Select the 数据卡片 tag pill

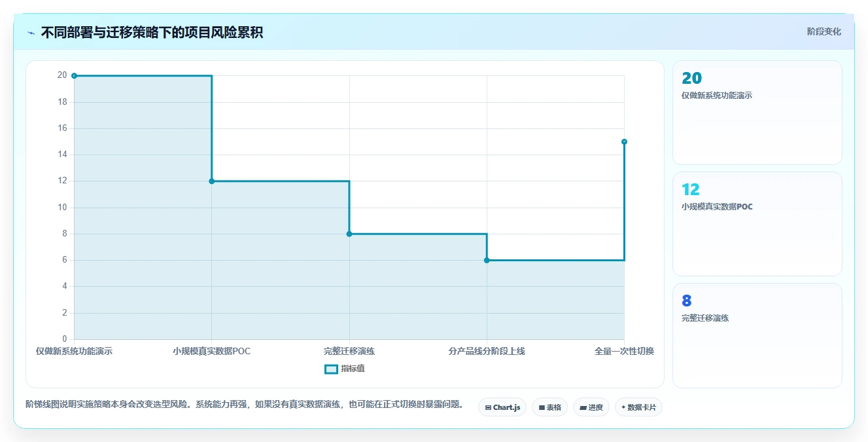click(x=638, y=407)
